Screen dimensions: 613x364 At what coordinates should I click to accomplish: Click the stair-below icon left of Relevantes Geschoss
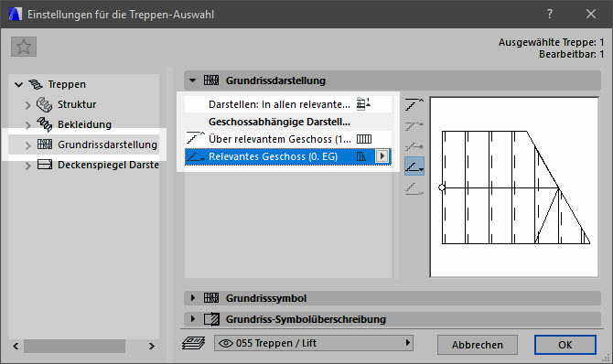pyautogui.click(x=196, y=156)
